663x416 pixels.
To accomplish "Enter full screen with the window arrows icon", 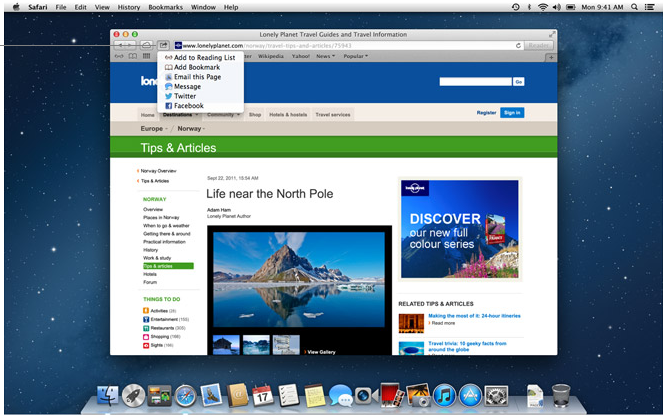I will coord(552,34).
